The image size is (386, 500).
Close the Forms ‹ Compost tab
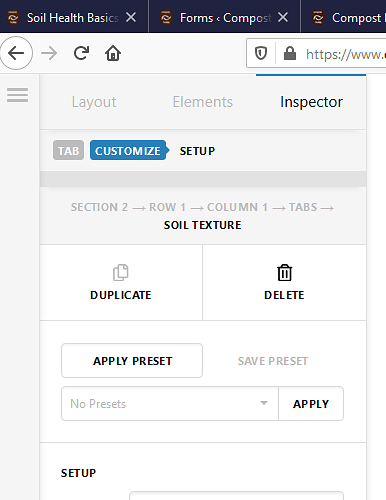[x=283, y=17]
